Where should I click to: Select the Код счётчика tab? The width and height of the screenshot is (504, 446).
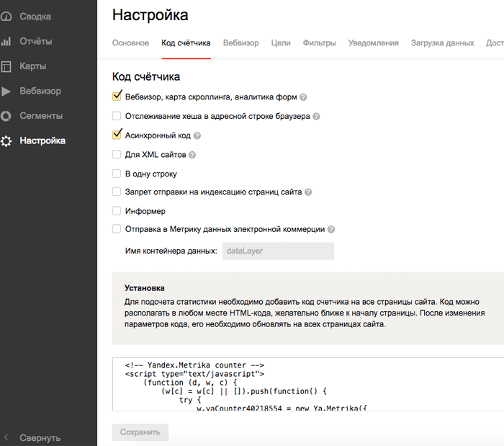click(186, 43)
